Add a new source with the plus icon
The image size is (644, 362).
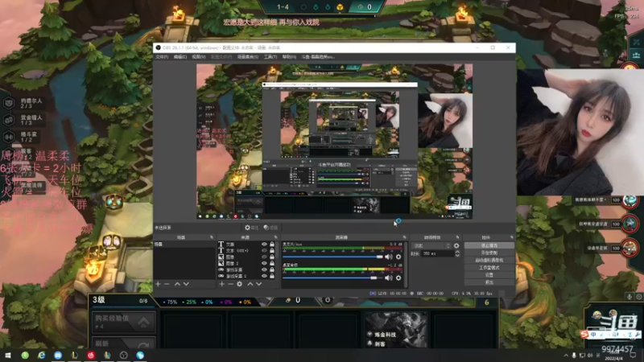pos(222,284)
